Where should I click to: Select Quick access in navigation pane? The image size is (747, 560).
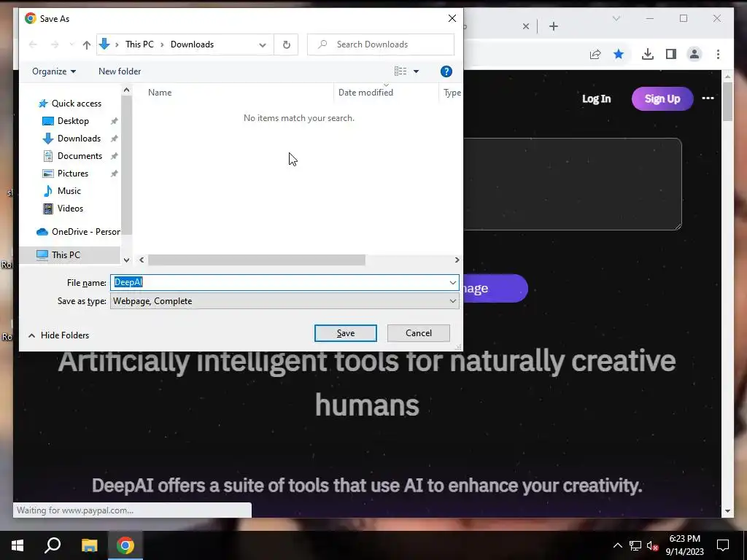[x=76, y=104]
